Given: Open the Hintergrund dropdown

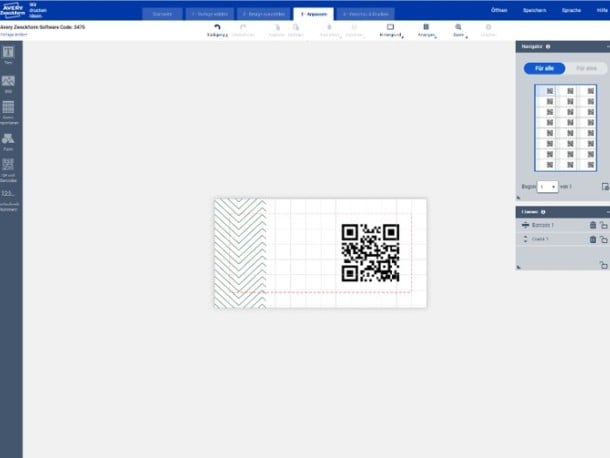Looking at the screenshot, I should click(390, 30).
